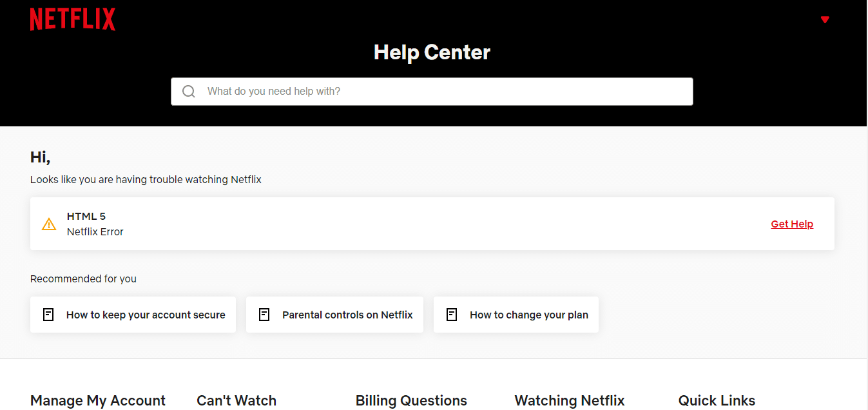Click document icon beside change your plan

452,315
